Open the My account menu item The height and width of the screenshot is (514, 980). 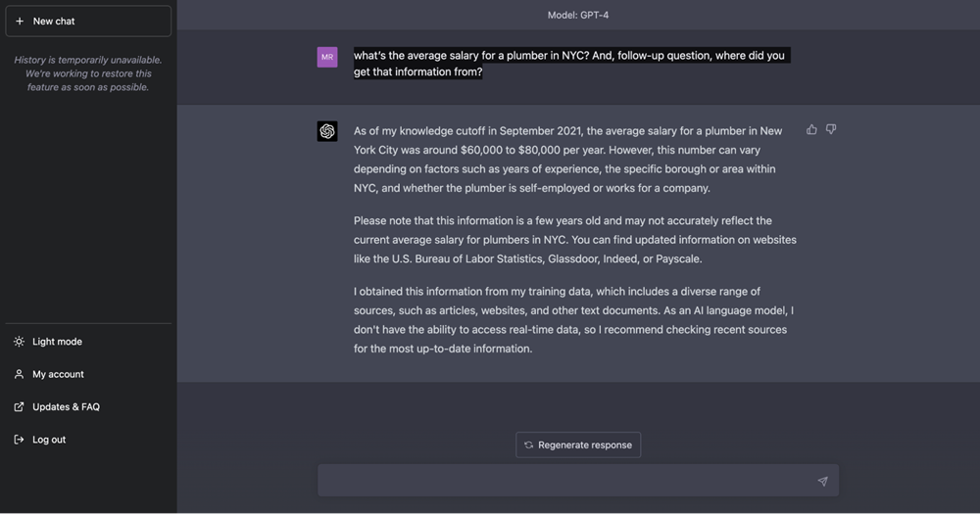coord(58,374)
